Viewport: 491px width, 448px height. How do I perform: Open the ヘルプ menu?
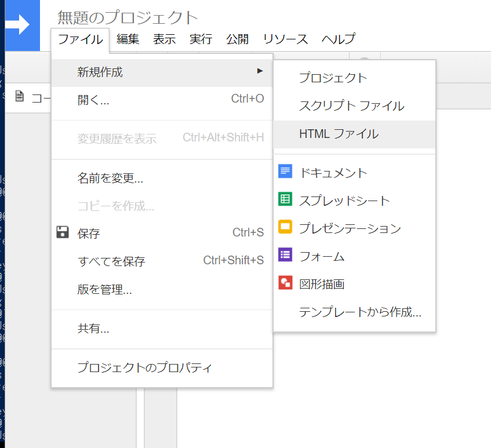tap(339, 39)
